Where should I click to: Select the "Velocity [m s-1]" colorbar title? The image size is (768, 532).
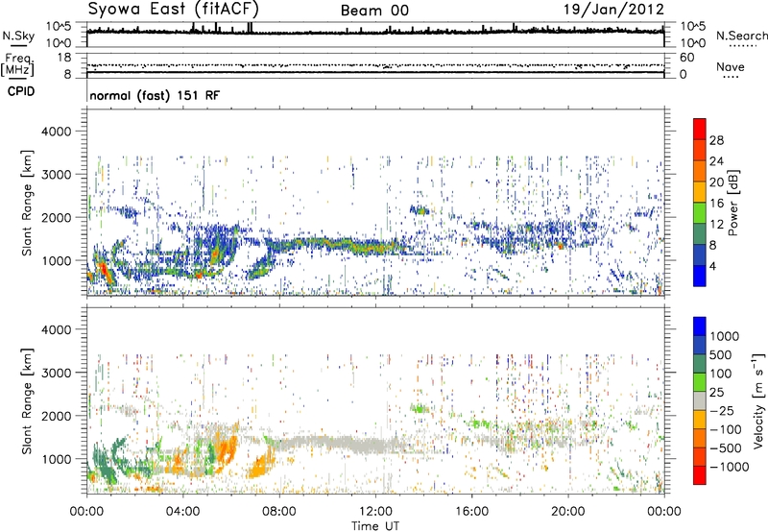pos(758,400)
